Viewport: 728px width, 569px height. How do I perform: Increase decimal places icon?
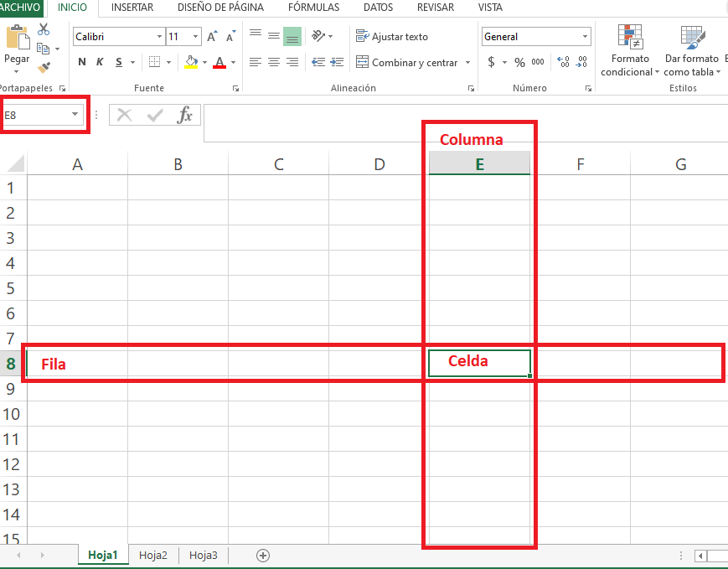563,62
